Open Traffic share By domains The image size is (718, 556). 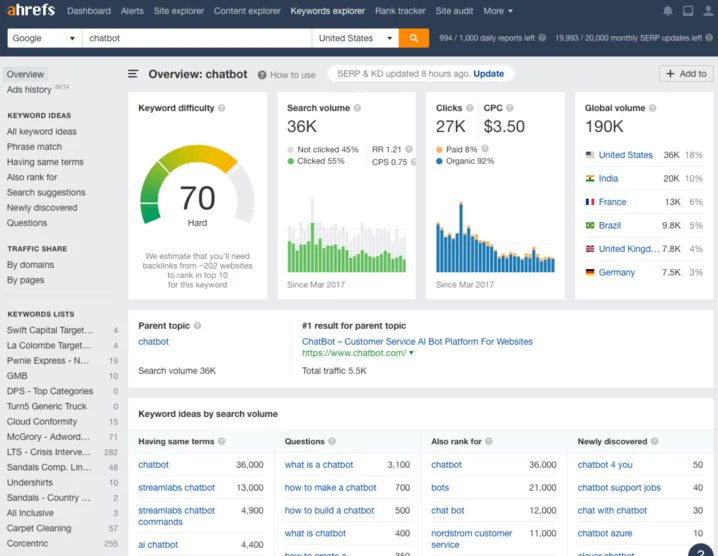click(30, 265)
